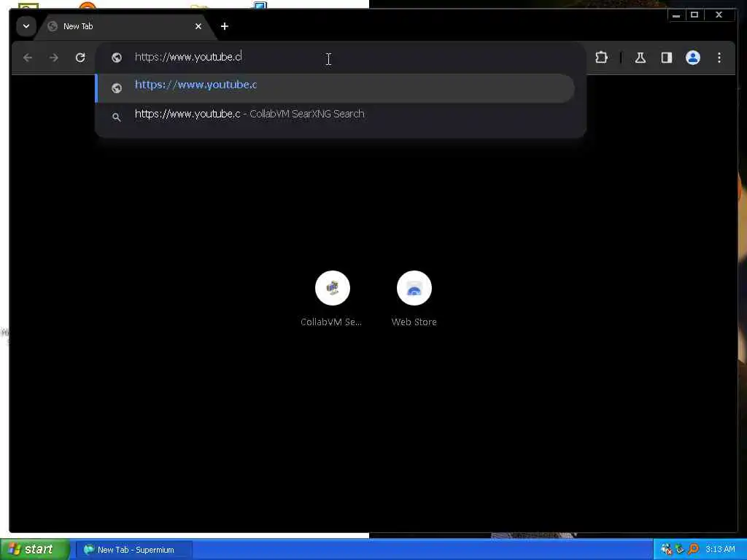Click the orange magnifier tray icon

coord(694,550)
